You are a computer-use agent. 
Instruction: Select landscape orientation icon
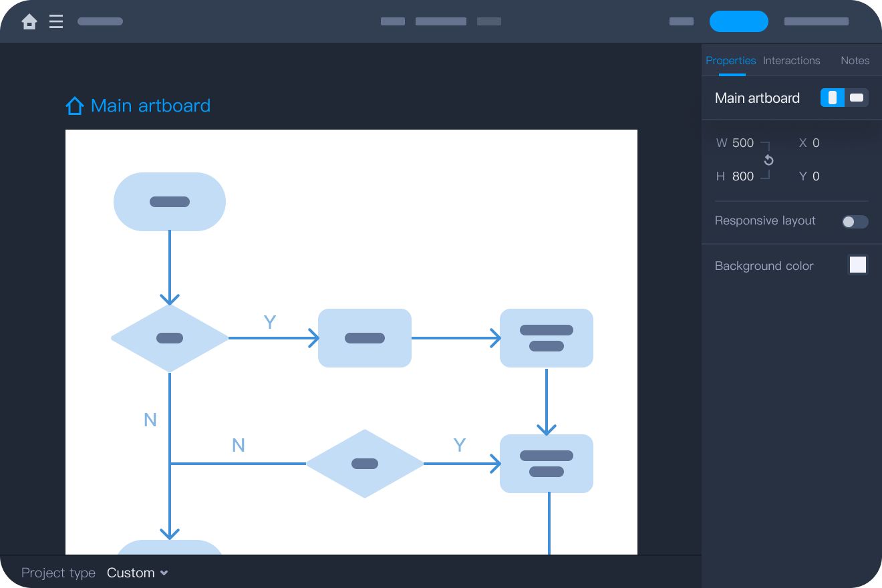pos(857,98)
